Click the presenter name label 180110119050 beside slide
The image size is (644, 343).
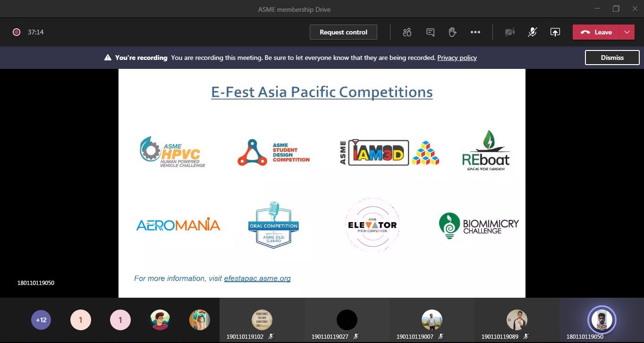coord(36,283)
